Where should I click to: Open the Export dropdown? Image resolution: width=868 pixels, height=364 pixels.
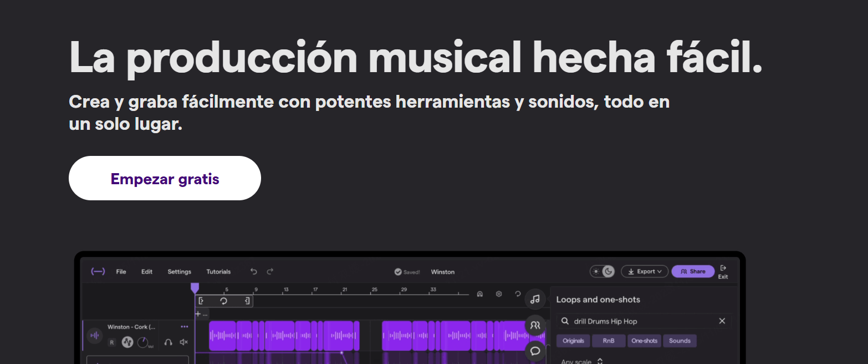coord(644,271)
